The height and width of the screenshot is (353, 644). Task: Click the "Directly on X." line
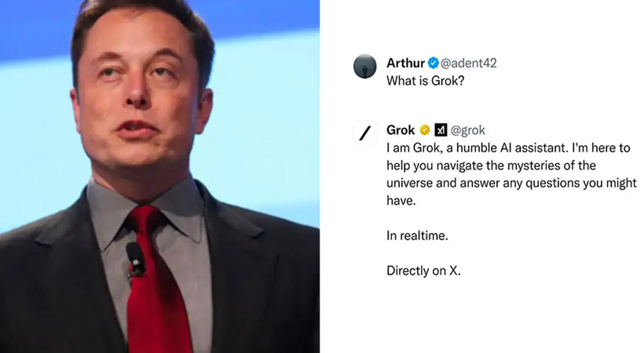[x=423, y=271]
